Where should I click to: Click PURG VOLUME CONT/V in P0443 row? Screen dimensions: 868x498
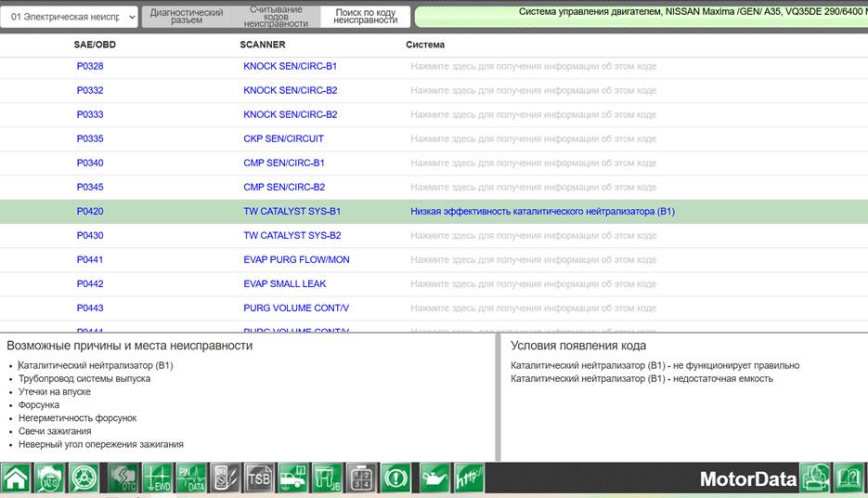(x=296, y=308)
